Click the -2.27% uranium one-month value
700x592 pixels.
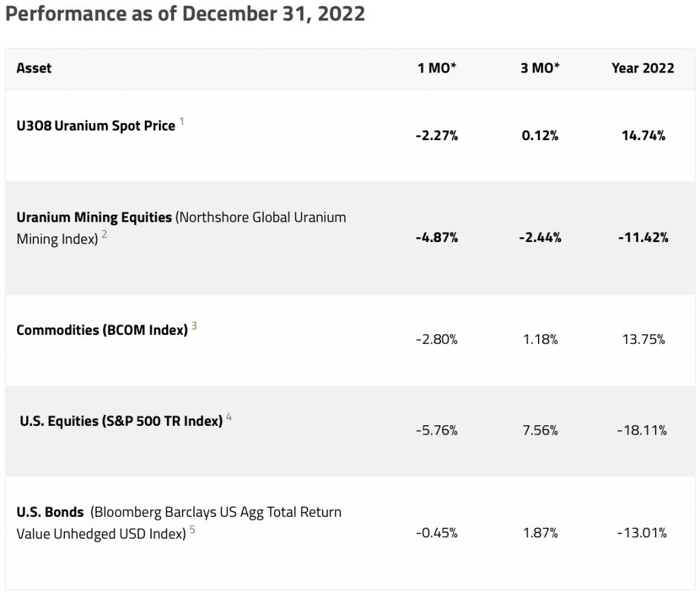point(437,136)
